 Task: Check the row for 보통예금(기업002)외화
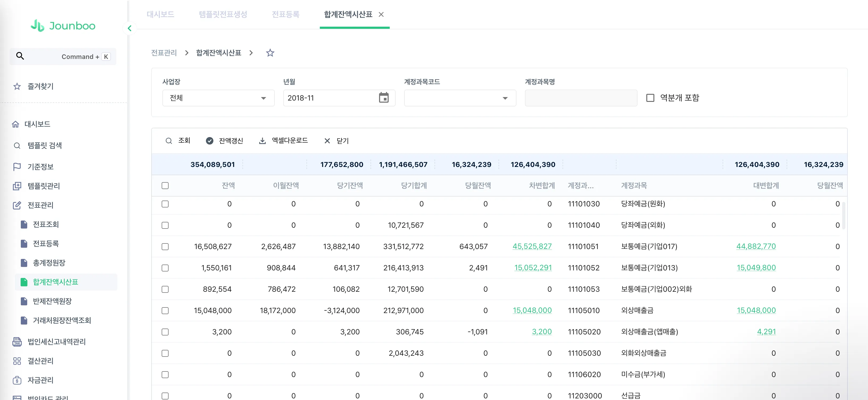pos(165,290)
